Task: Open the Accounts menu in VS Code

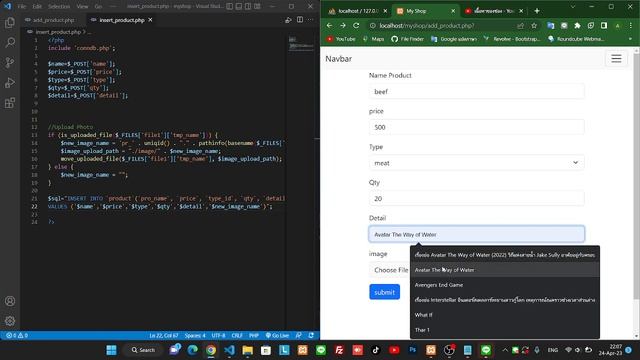Action: tap(10, 301)
